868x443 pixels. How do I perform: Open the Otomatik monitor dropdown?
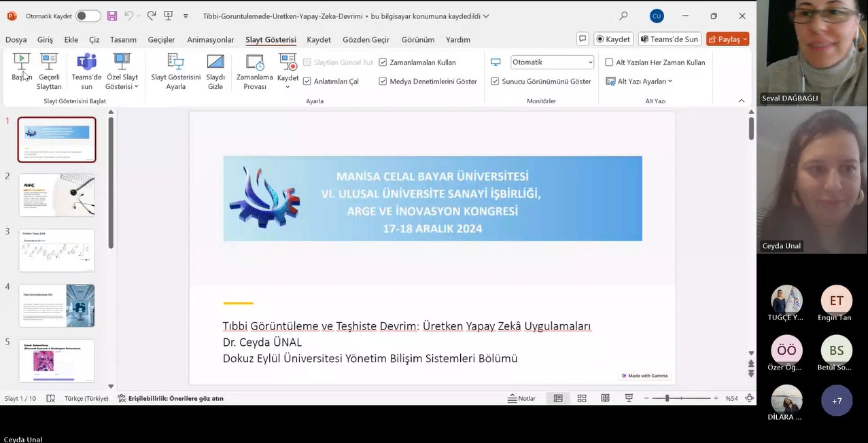pos(552,63)
